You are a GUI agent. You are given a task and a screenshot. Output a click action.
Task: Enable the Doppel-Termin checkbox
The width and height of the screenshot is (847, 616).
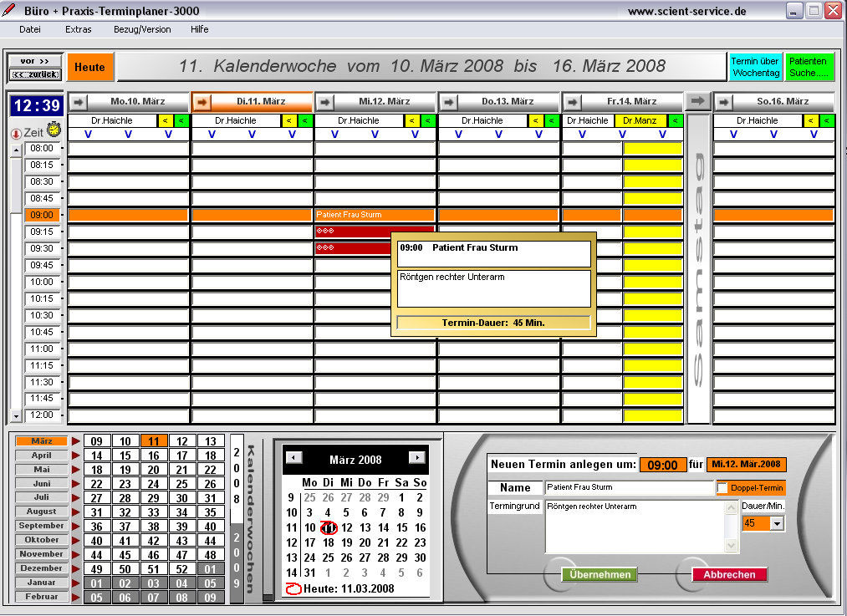pos(722,488)
